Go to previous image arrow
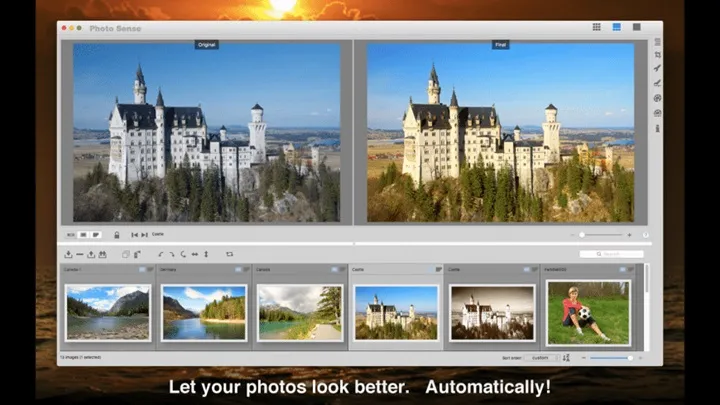720x405 pixels. pyautogui.click(x=133, y=234)
